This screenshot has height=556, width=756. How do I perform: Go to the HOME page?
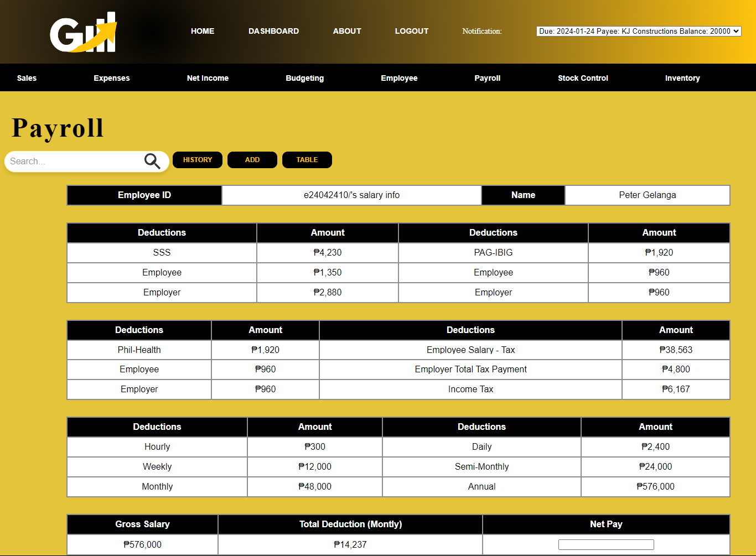(203, 31)
